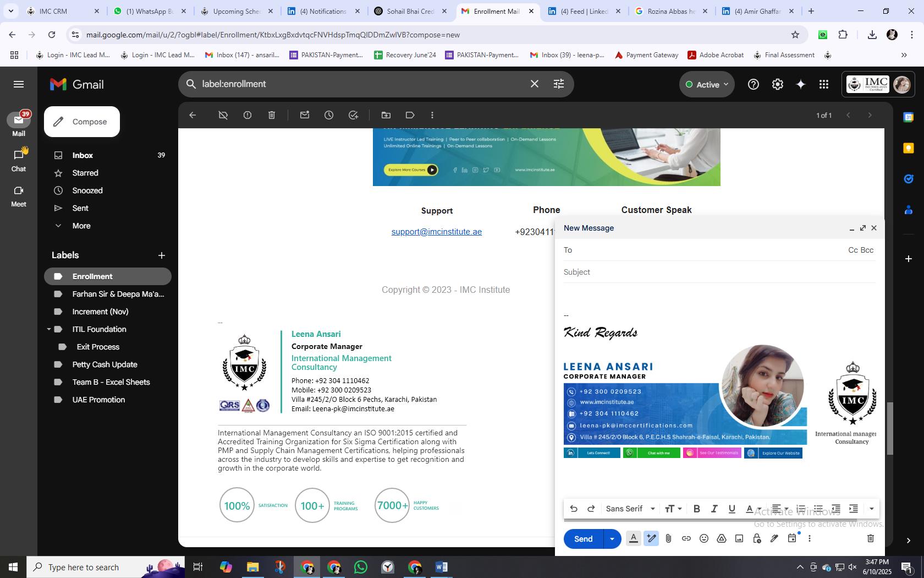The image size is (924, 578).
Task: Delete the email using the trash icon
Action: pyautogui.click(x=272, y=115)
